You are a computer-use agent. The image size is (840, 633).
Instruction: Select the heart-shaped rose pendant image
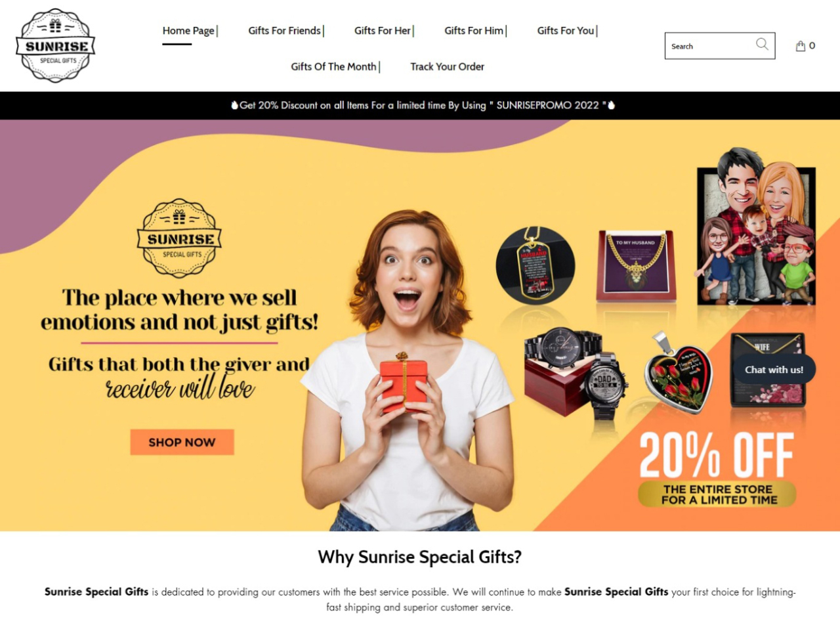coord(677,372)
